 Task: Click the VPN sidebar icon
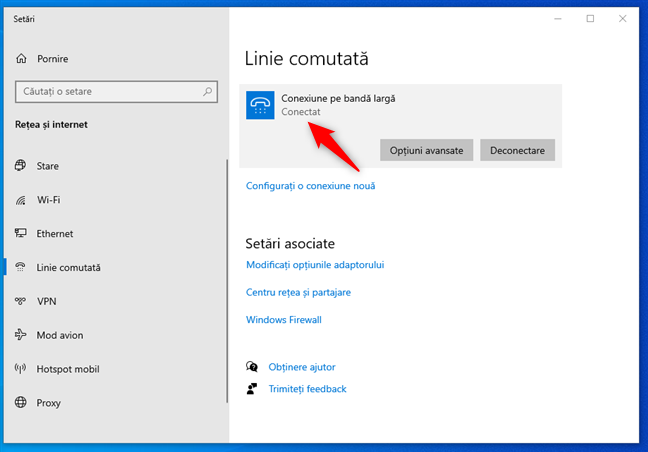coord(21,301)
